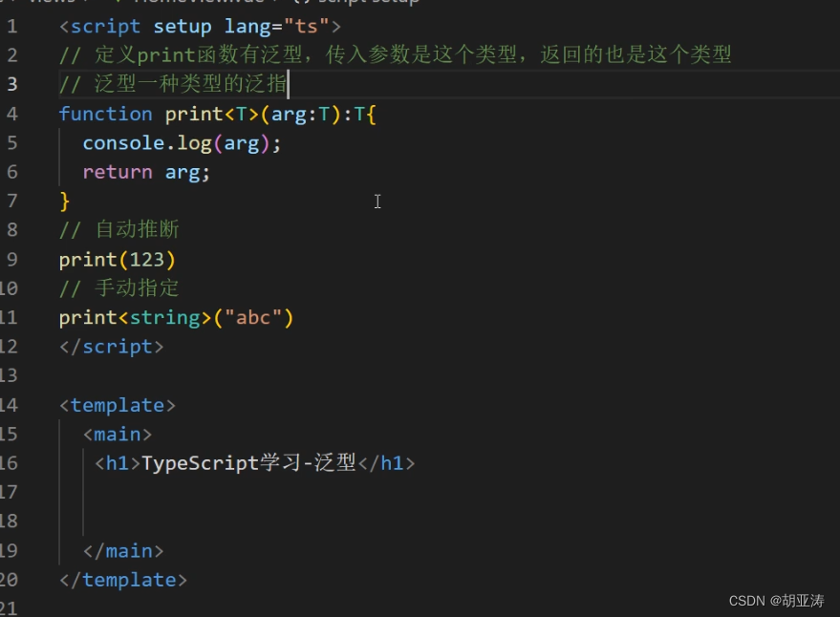This screenshot has height=617, width=840.
Task: Click the number 123 argument
Action: (x=147, y=260)
